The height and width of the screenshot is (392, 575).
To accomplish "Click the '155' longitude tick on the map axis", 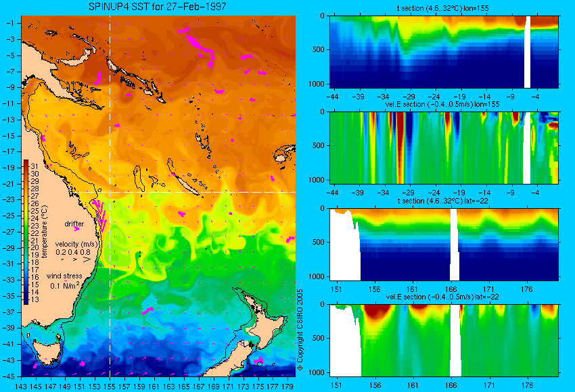I will 110,387.
